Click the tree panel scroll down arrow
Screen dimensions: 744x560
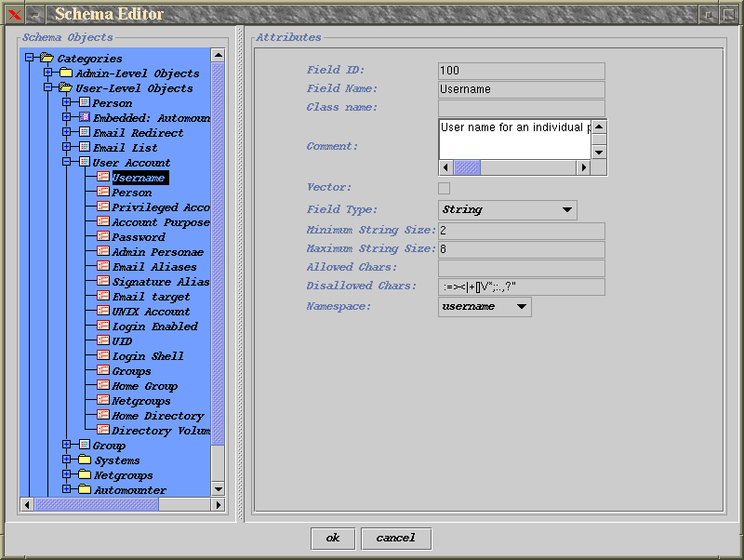(x=218, y=488)
